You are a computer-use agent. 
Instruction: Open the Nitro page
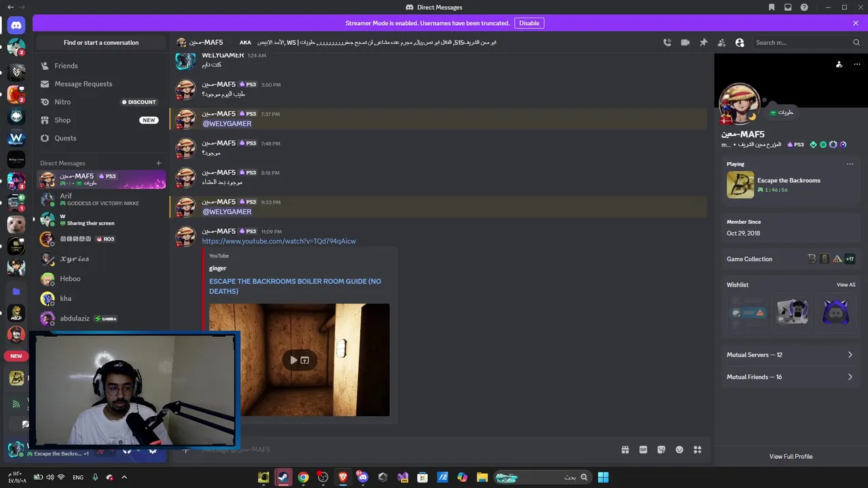[x=101, y=102]
